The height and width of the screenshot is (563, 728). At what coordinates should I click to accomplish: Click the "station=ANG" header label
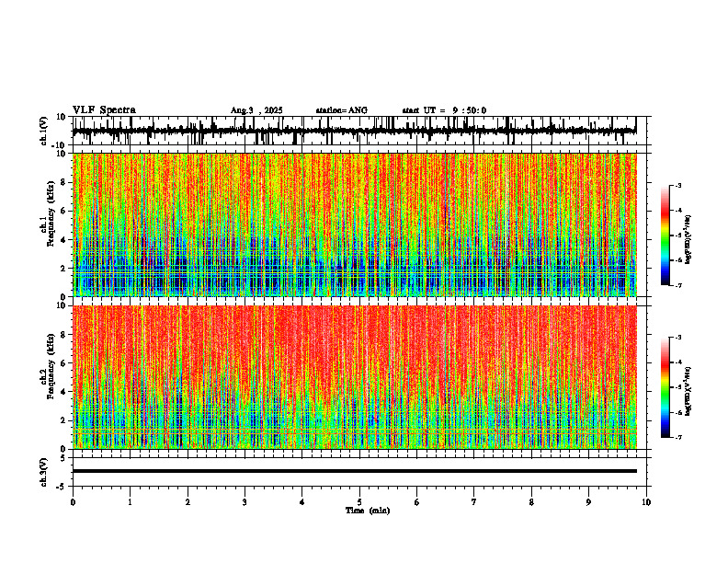[341, 110]
